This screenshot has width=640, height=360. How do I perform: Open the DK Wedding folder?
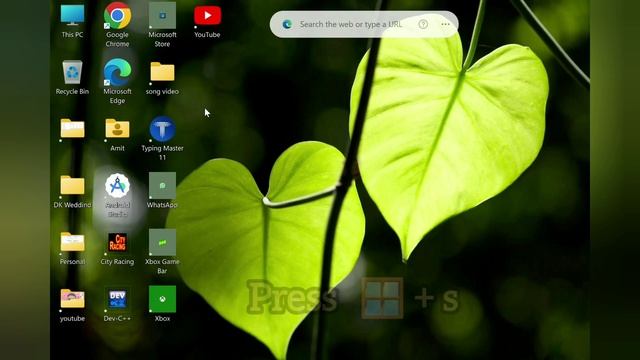click(x=72, y=192)
